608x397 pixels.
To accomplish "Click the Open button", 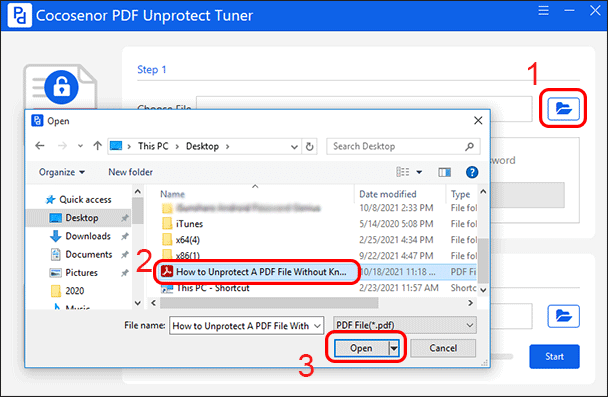I will point(361,348).
